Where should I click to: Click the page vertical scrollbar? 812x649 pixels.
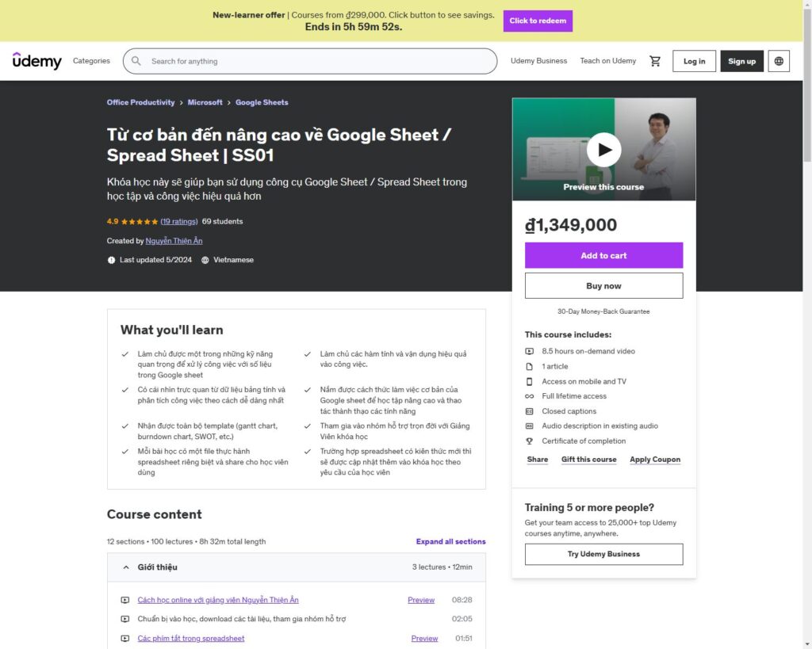point(806,317)
